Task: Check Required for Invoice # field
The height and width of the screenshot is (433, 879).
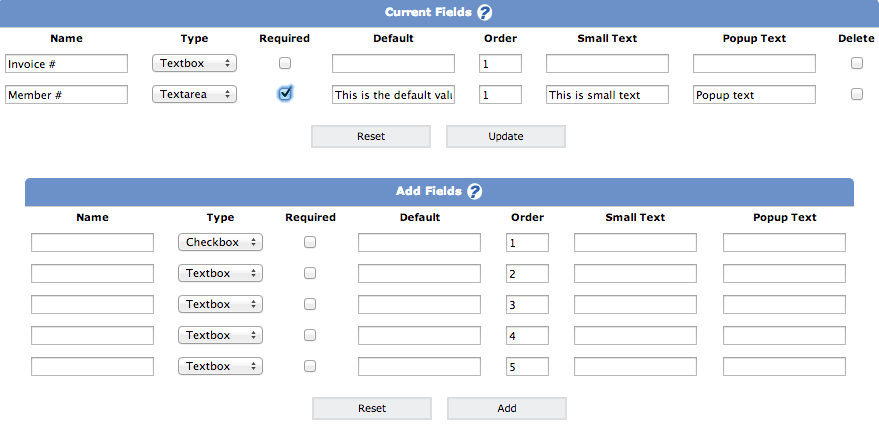Action: [285, 63]
